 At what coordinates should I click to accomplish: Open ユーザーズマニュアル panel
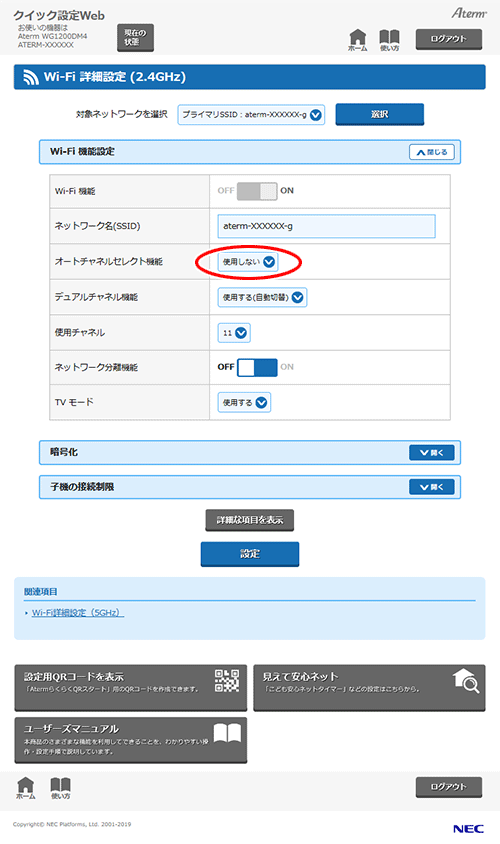pos(131,740)
